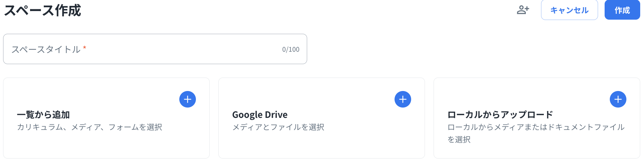Click the blue 作成 button
This screenshot has width=644, height=162.
tap(622, 10)
